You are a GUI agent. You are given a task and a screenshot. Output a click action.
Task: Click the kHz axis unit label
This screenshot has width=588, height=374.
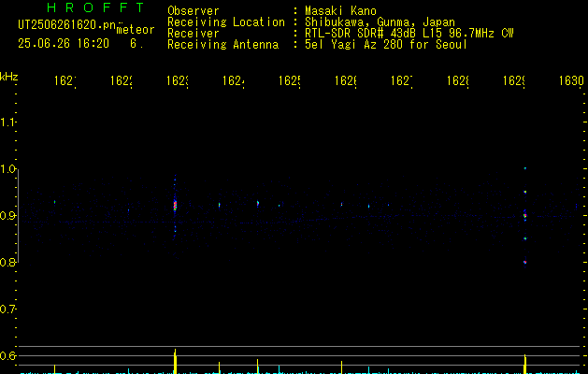click(x=8, y=77)
